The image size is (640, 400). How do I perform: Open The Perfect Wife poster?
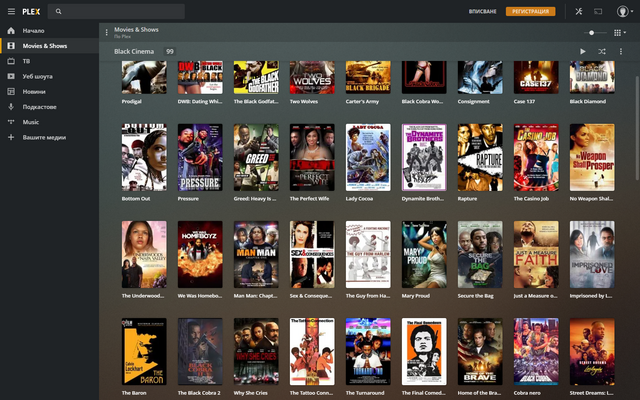[x=312, y=157]
